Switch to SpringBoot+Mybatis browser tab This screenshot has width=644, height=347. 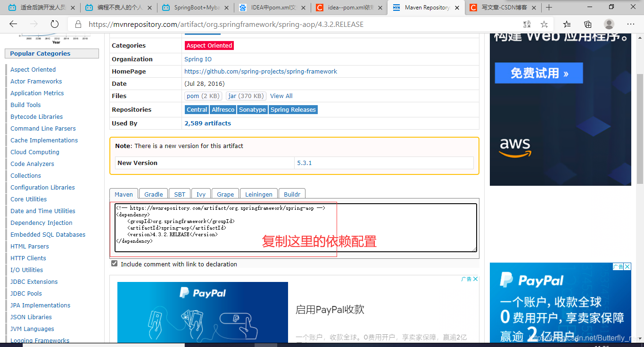196,8
